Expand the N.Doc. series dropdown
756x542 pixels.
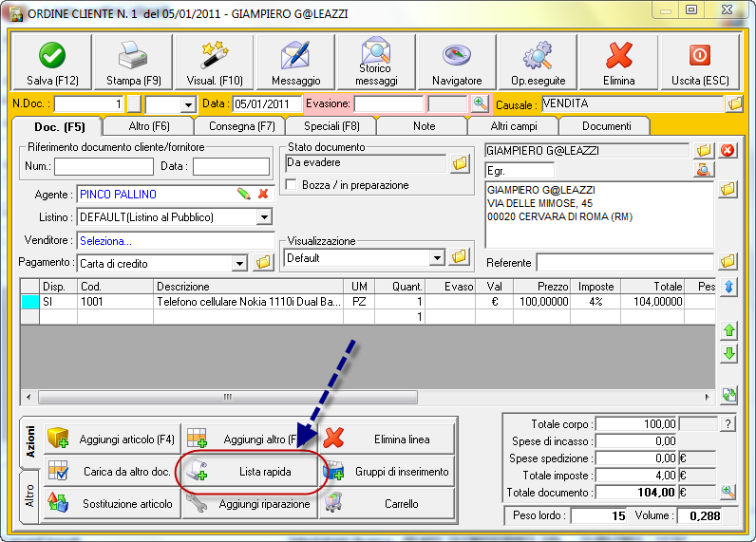[188, 104]
